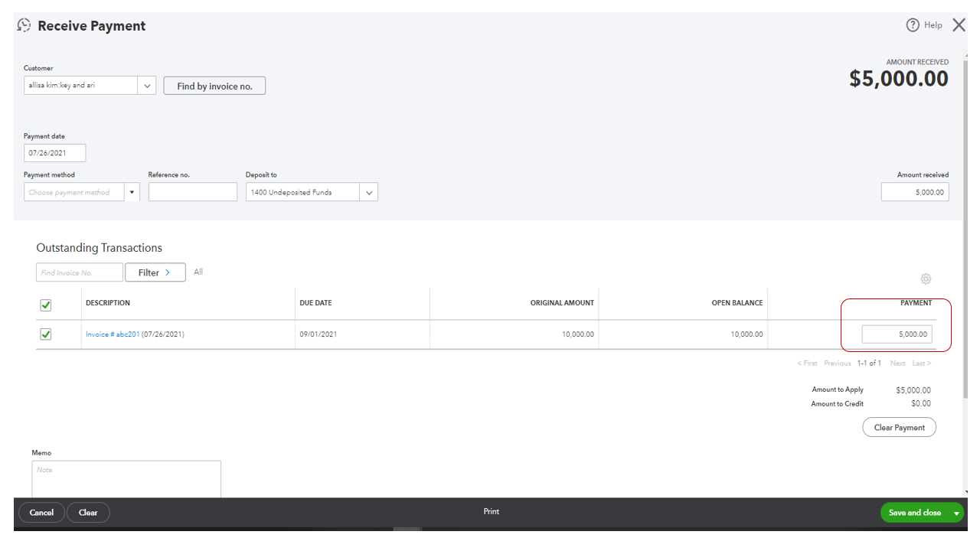The width and height of the screenshot is (980, 551).
Task: Click the Clear Payment button
Action: pos(899,428)
